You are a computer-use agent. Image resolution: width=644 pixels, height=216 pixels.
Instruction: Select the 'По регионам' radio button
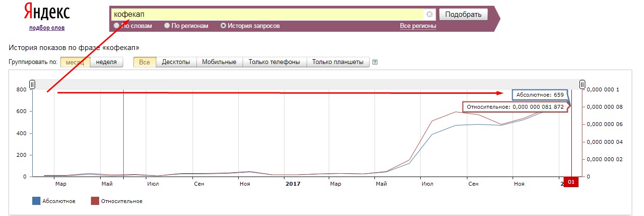[x=167, y=26]
